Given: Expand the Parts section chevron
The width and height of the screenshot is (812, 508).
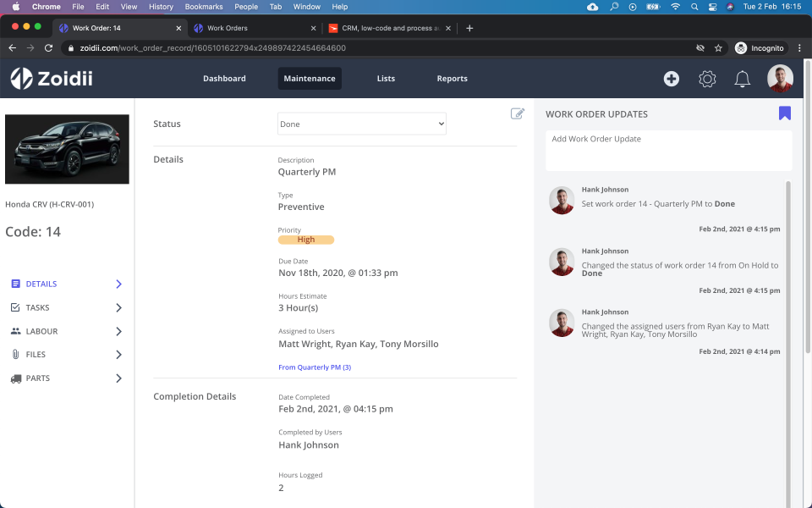Looking at the screenshot, I should click(119, 378).
